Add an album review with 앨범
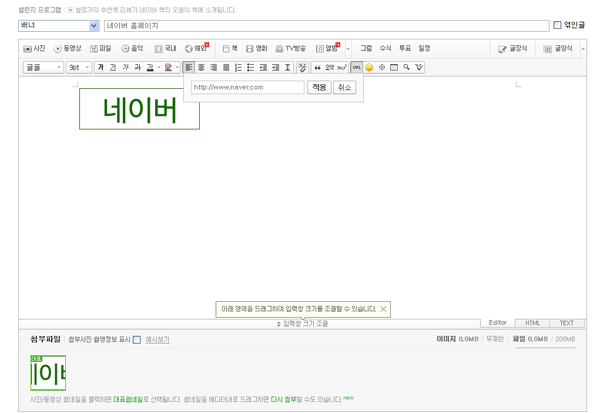The width and height of the screenshot is (600, 413). [327, 48]
